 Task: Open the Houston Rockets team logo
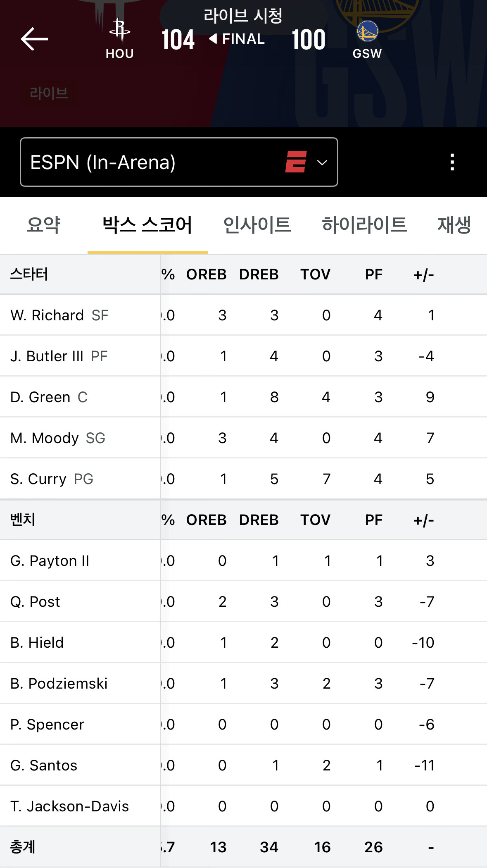[x=119, y=30]
